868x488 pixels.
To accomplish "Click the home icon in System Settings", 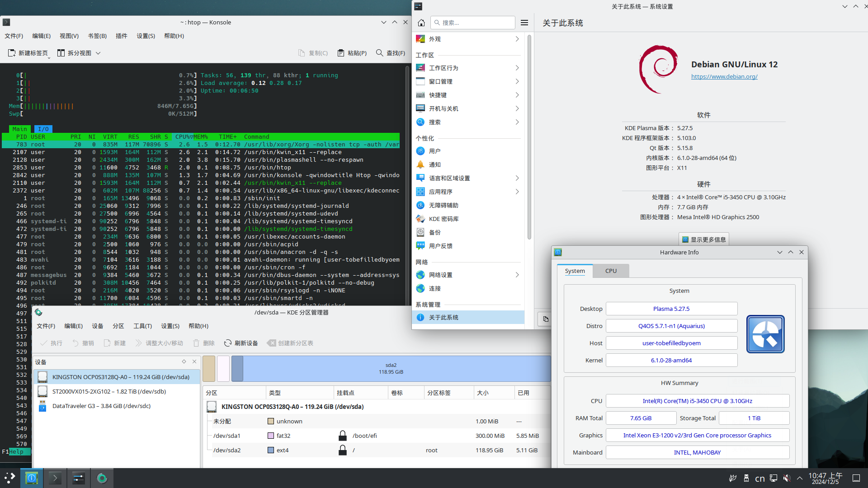I will pos(421,23).
